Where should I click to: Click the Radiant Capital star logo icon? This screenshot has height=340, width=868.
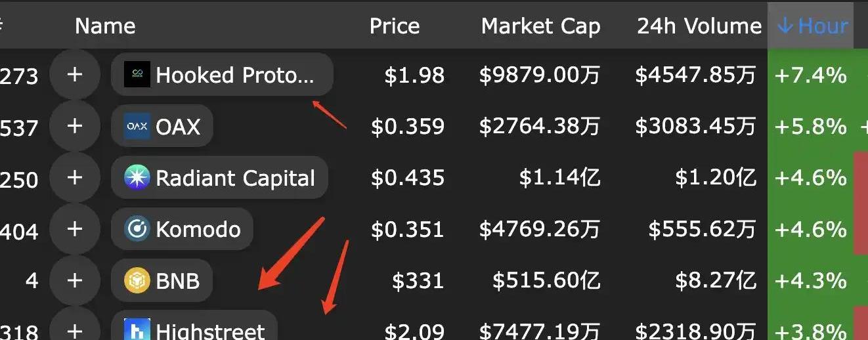point(137,177)
